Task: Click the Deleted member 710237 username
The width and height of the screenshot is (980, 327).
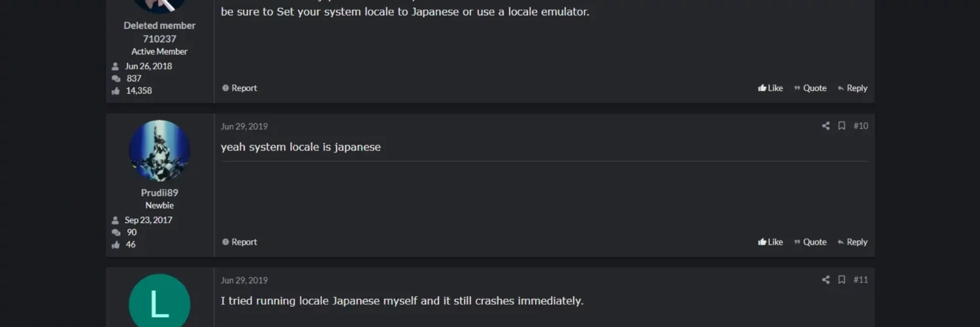Action: click(x=159, y=32)
